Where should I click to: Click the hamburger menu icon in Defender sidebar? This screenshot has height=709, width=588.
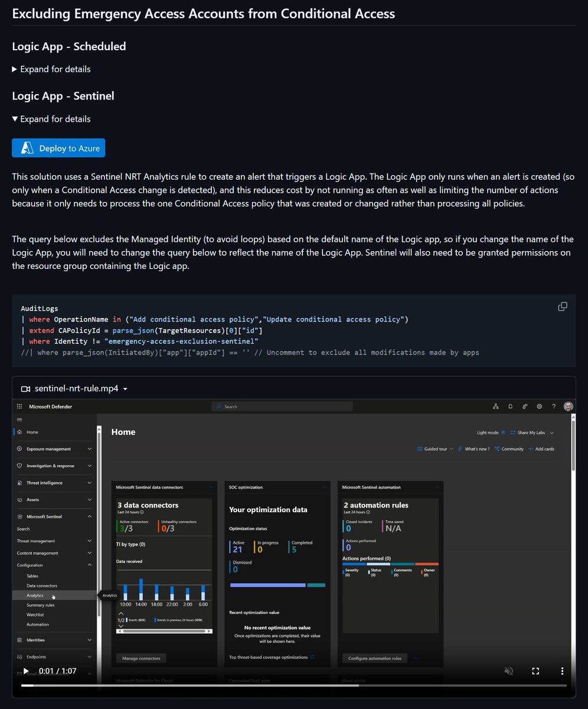pyautogui.click(x=19, y=419)
